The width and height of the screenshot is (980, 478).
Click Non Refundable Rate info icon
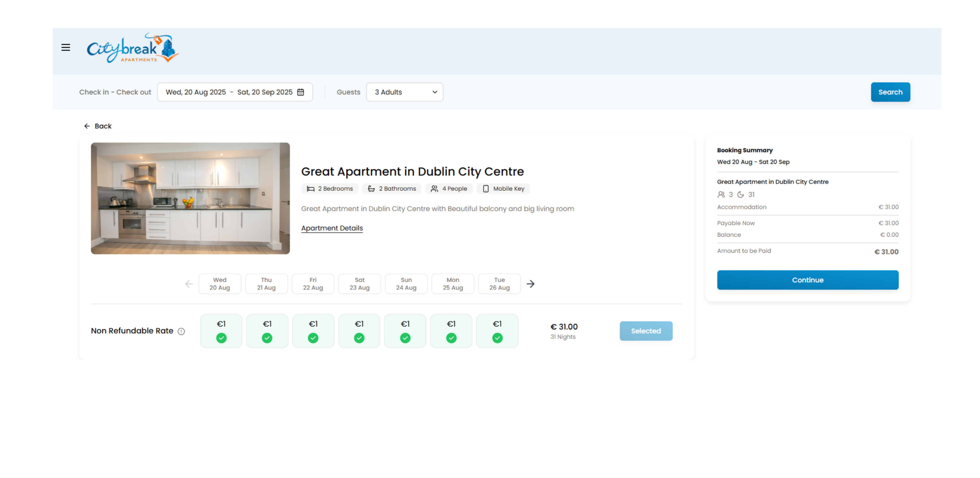pos(181,331)
